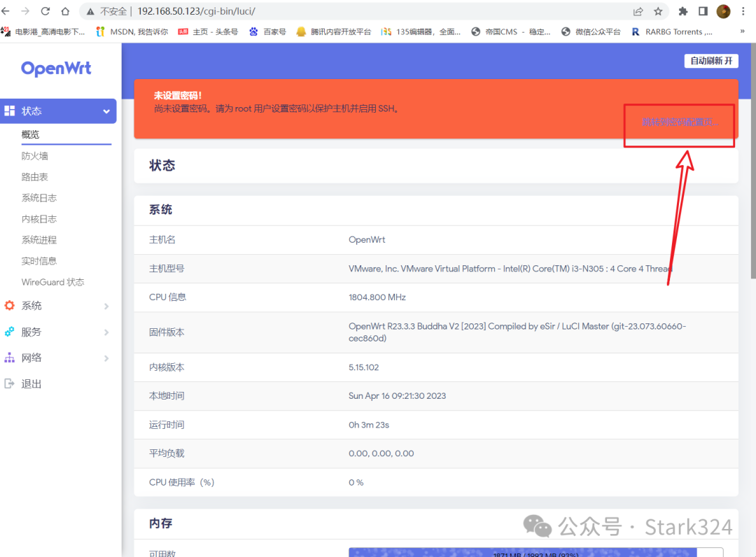Select the firmware version OpenWrt R23.3.3 text
Image resolution: width=756 pixels, height=557 pixels.
click(x=517, y=332)
